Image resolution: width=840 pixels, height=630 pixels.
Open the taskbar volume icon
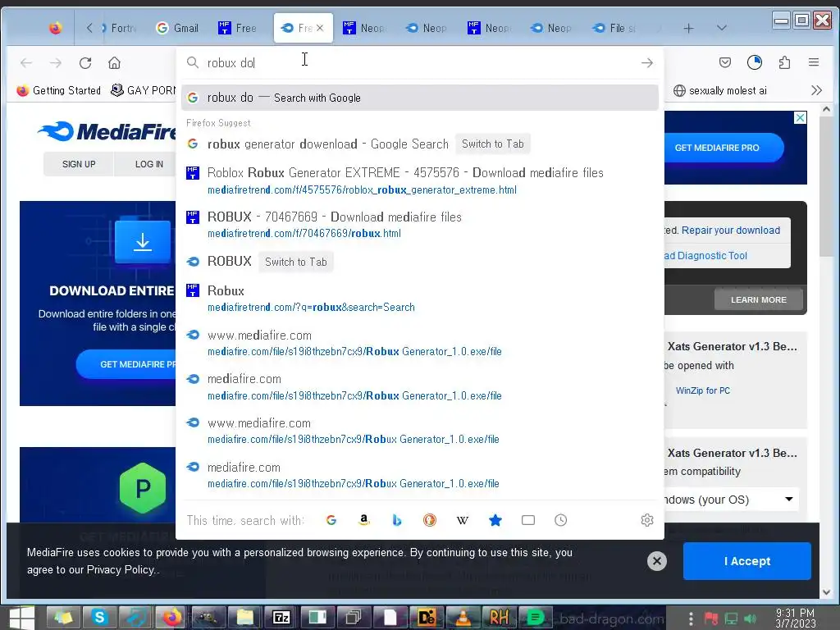(x=750, y=619)
